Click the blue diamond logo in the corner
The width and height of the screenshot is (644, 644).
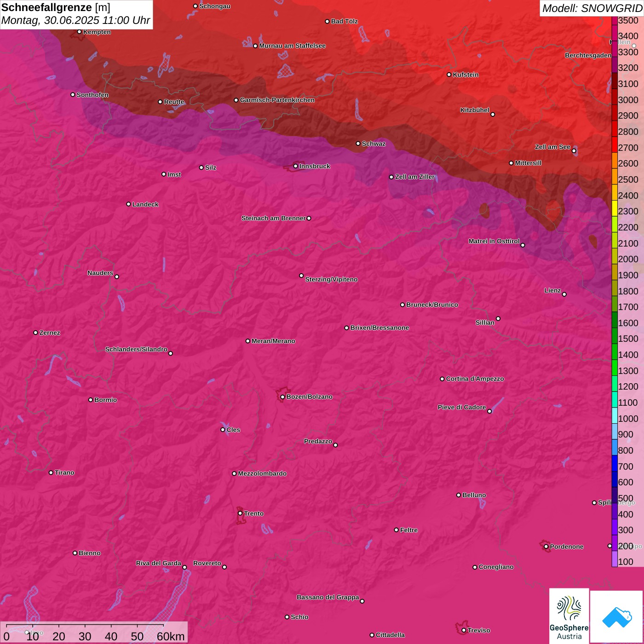(x=617, y=617)
